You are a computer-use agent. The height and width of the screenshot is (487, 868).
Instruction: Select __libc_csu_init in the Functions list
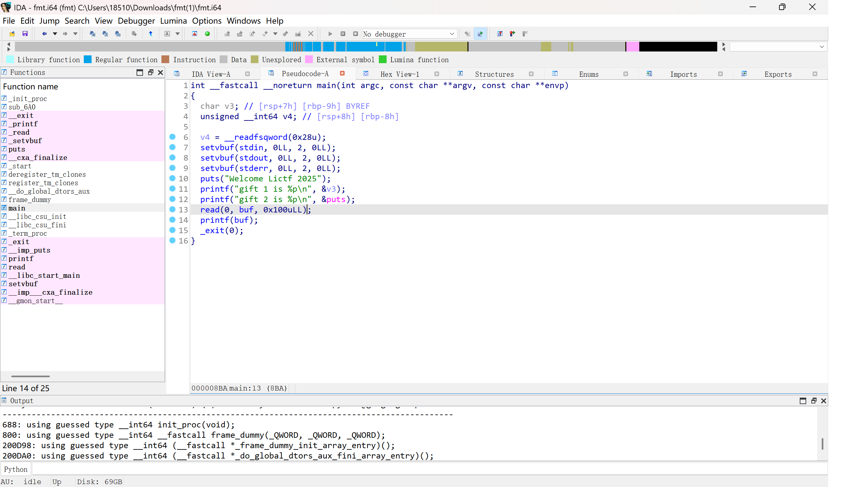click(82, 217)
